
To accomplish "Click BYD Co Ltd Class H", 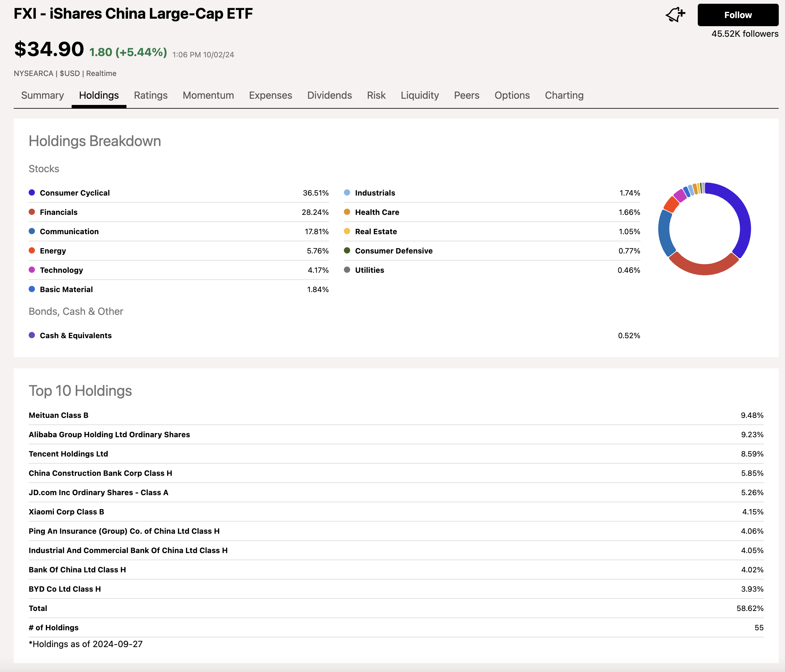I will tap(65, 589).
